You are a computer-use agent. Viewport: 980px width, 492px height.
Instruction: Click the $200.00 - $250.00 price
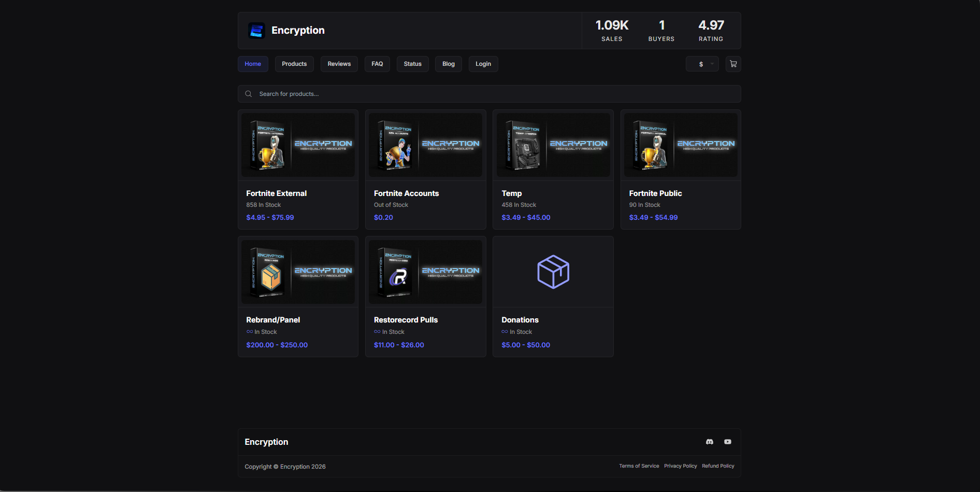pos(277,345)
